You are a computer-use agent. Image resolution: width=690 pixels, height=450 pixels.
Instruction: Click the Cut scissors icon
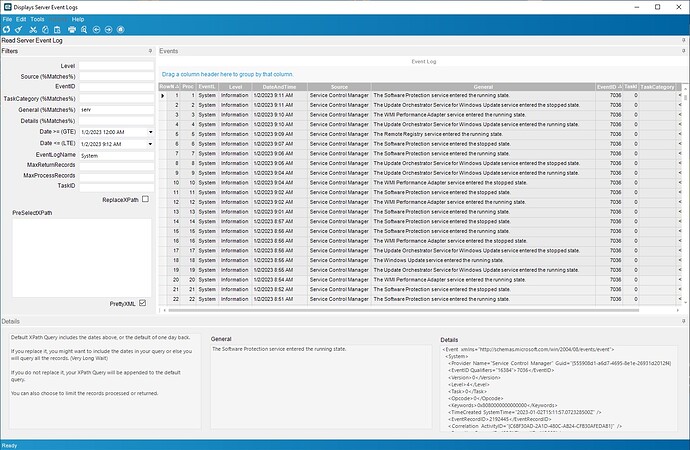coord(33,29)
